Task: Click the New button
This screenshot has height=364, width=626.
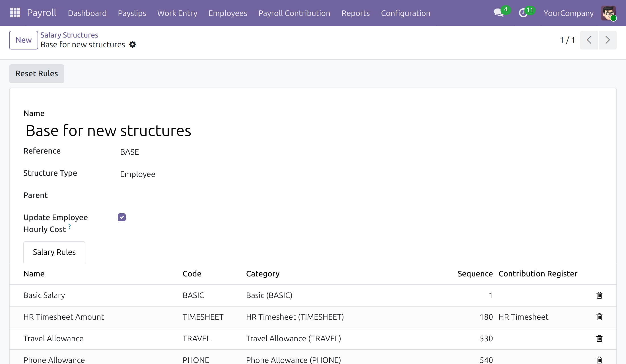Action: point(24,40)
